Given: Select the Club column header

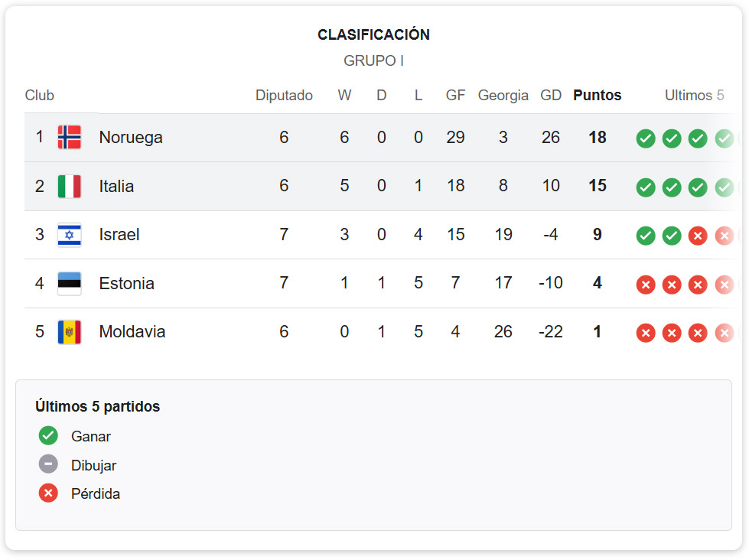Looking at the screenshot, I should (39, 96).
